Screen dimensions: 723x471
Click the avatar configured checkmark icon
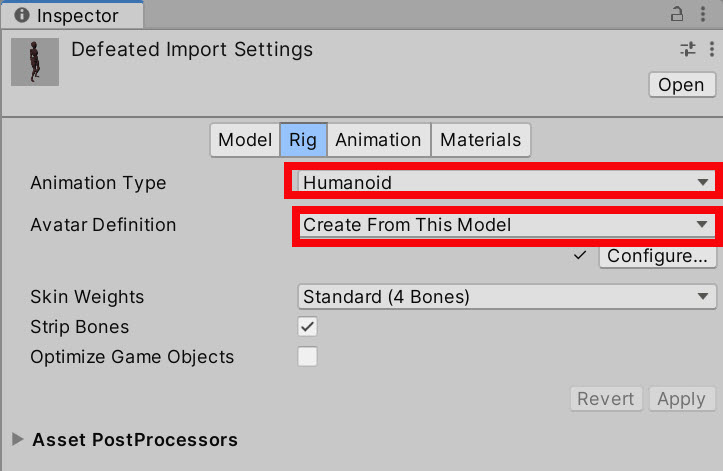click(580, 255)
